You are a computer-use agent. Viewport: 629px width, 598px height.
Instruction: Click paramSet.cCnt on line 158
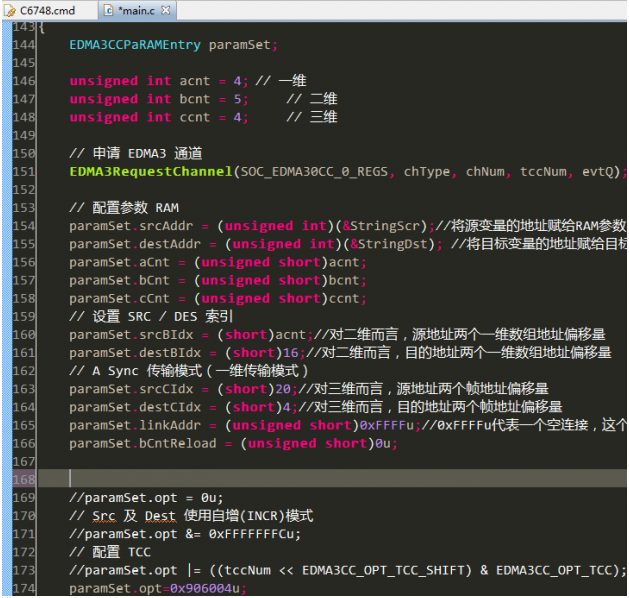coord(119,298)
